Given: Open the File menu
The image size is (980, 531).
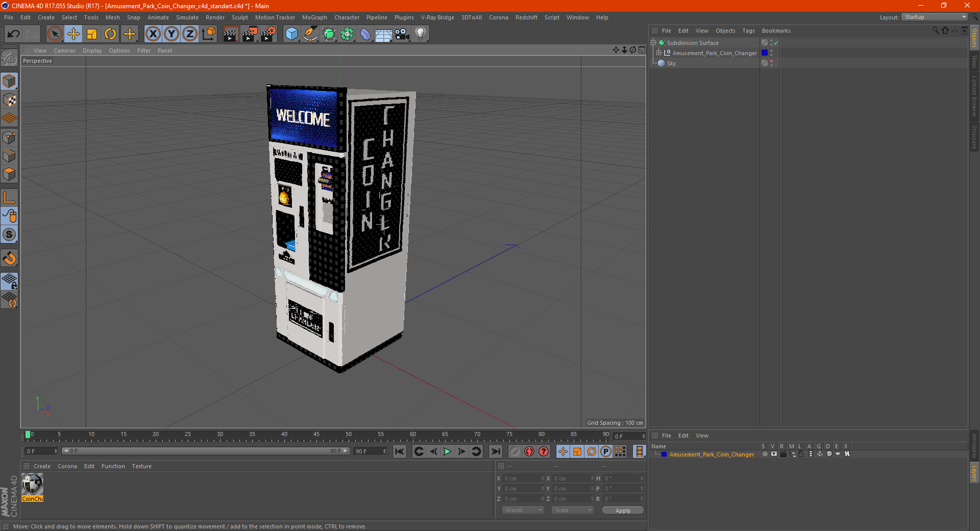Looking at the screenshot, I should pyautogui.click(x=9, y=17).
